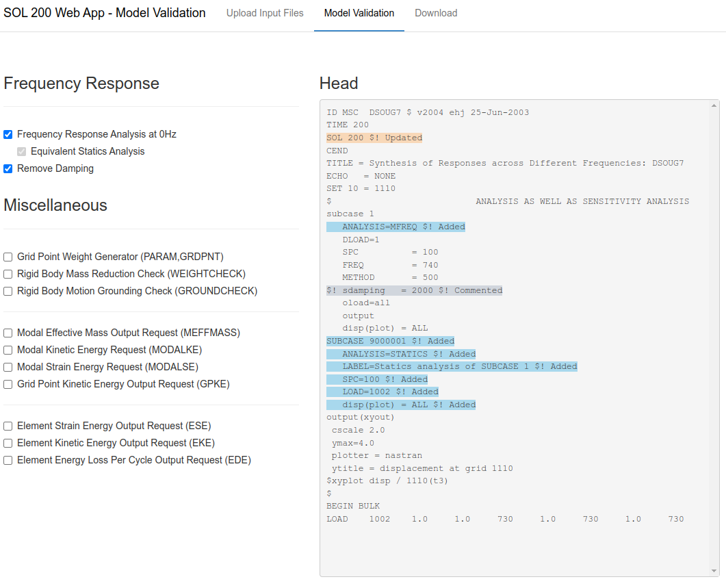Click the 'DLOAD=1' line

click(x=361, y=240)
